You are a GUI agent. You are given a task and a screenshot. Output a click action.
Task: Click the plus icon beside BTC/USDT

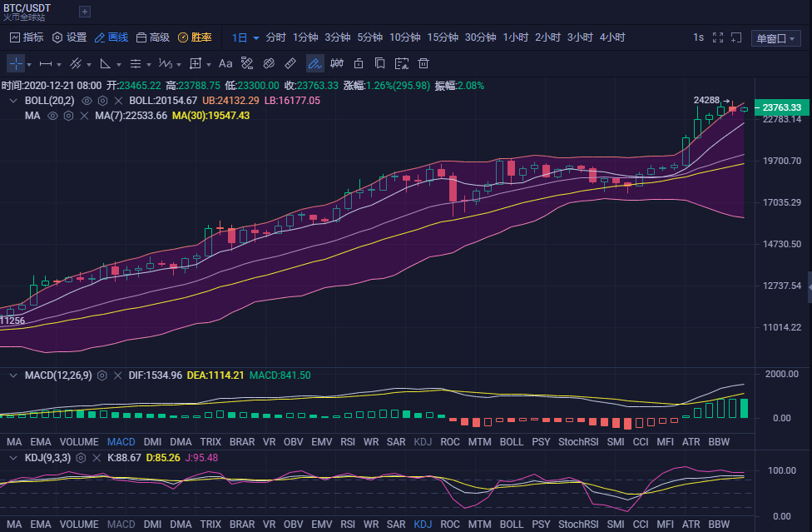(85, 12)
